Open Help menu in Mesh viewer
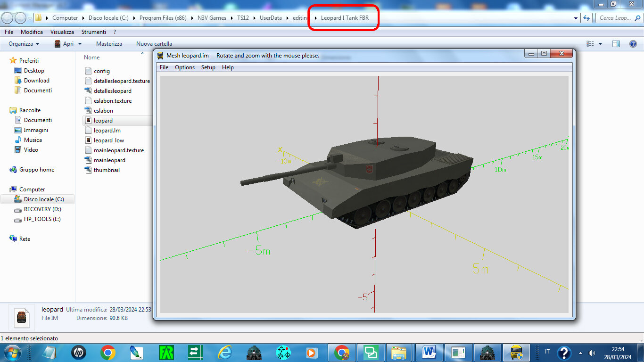 [x=228, y=67]
